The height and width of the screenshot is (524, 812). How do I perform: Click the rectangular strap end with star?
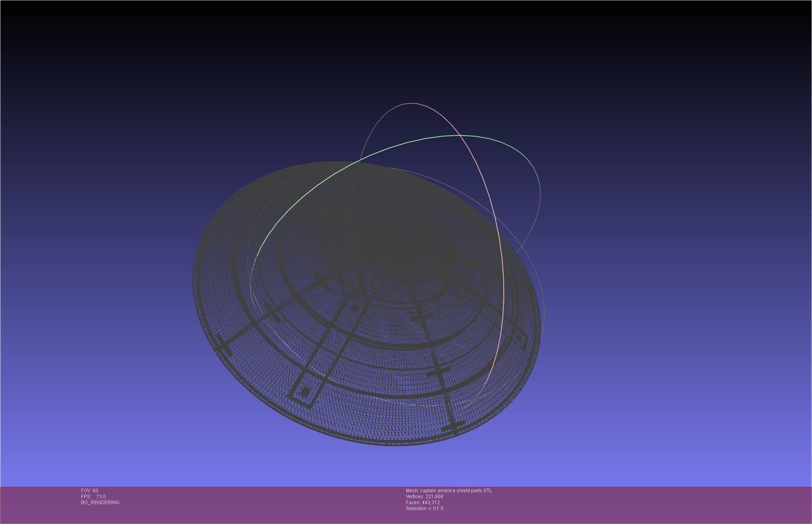tap(302, 395)
